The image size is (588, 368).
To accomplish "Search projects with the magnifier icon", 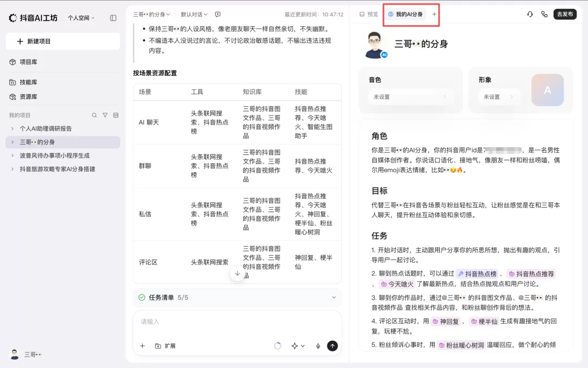I will (94, 115).
